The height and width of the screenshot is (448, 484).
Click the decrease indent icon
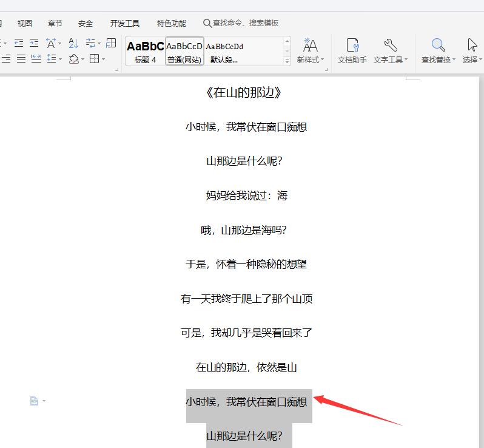coord(19,43)
